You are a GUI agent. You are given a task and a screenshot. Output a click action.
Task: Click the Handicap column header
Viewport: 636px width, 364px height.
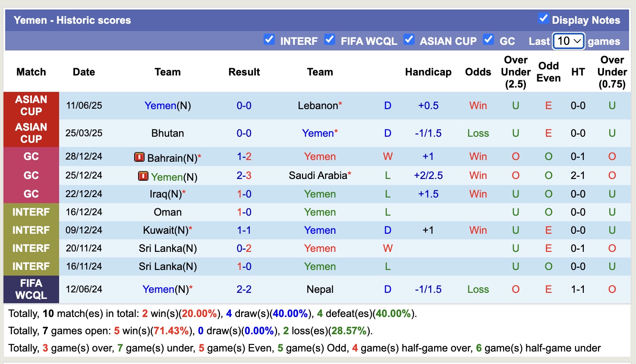[428, 72]
